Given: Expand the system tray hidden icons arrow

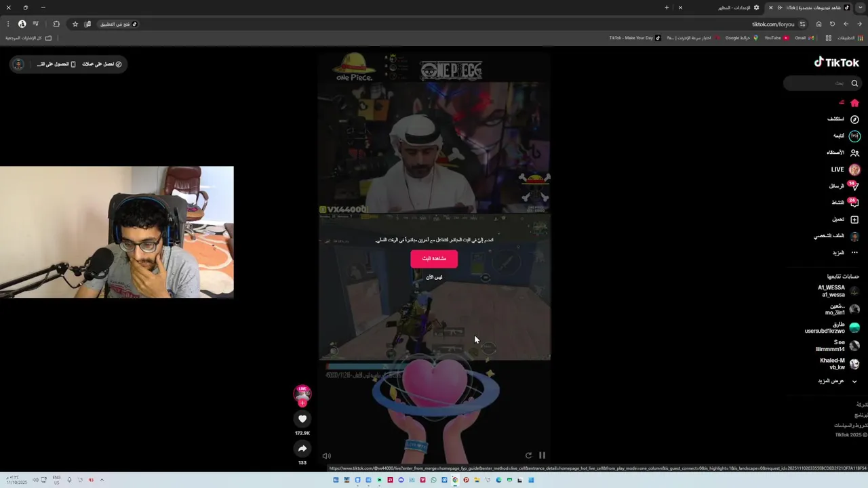Looking at the screenshot, I should [102, 480].
